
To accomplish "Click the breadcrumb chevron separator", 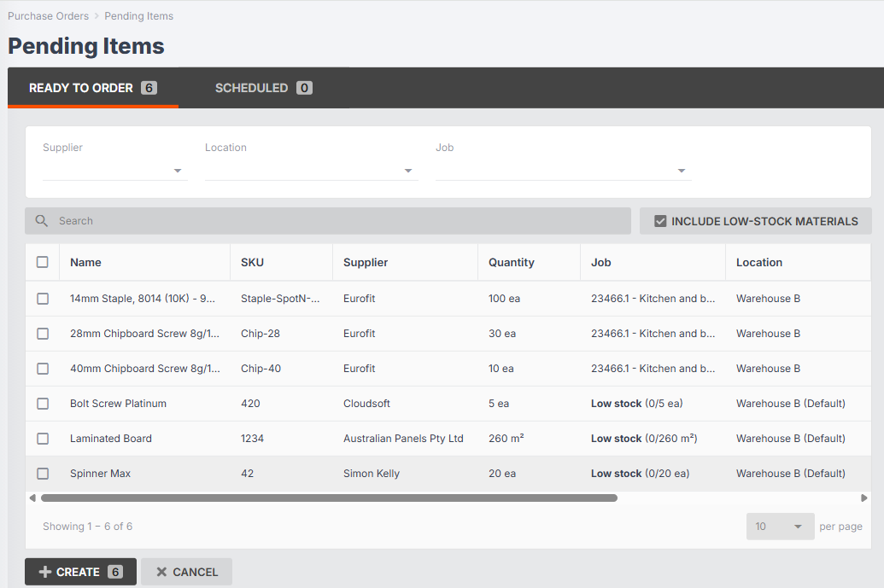I will [97, 16].
